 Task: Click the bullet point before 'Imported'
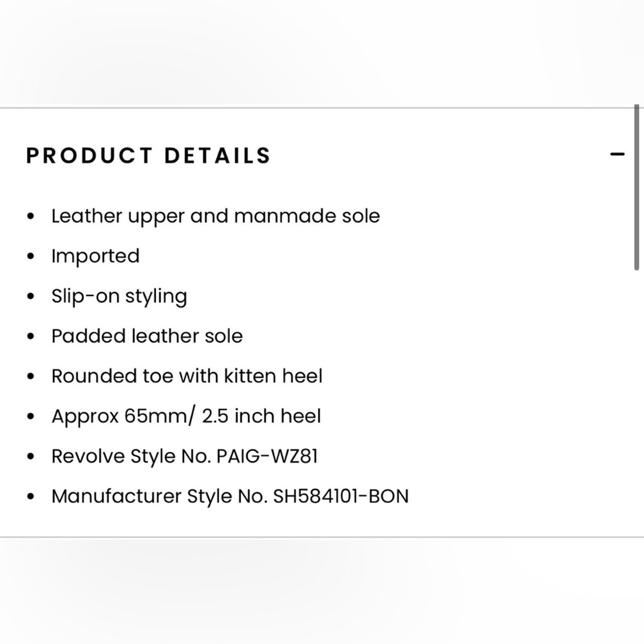tap(31, 256)
